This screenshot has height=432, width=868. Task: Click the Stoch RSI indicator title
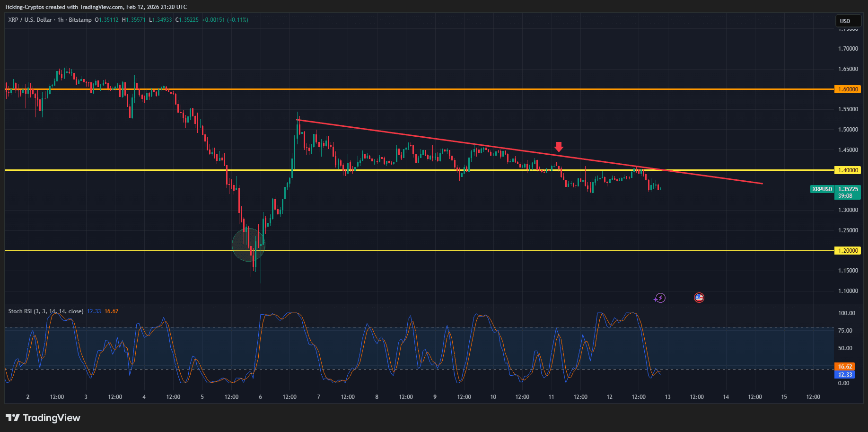click(x=45, y=311)
